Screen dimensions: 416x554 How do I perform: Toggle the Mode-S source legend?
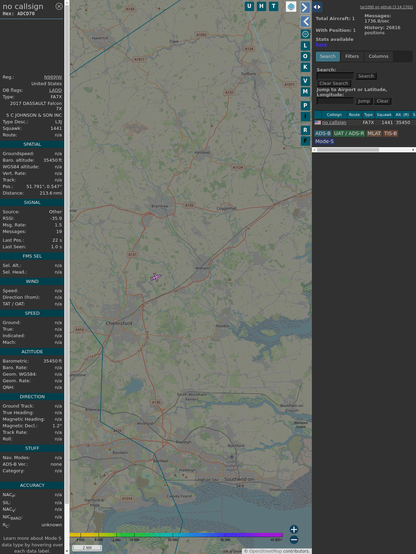324,141
